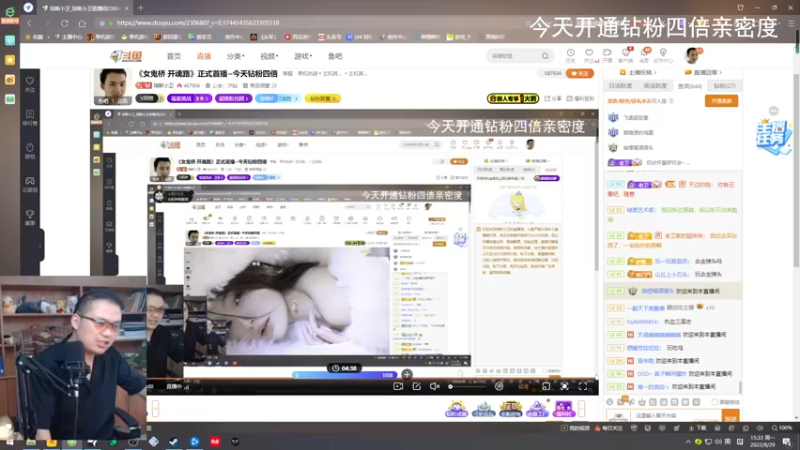Open sidebar cloud gaming controller icon
This screenshot has width=800, height=450.
[x=30, y=184]
